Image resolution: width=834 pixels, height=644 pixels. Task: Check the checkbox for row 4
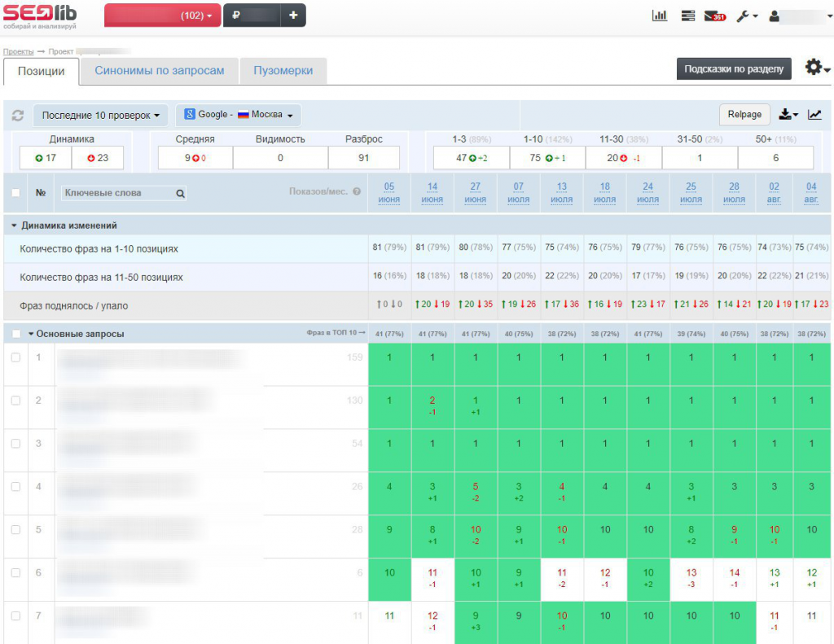coord(16,487)
